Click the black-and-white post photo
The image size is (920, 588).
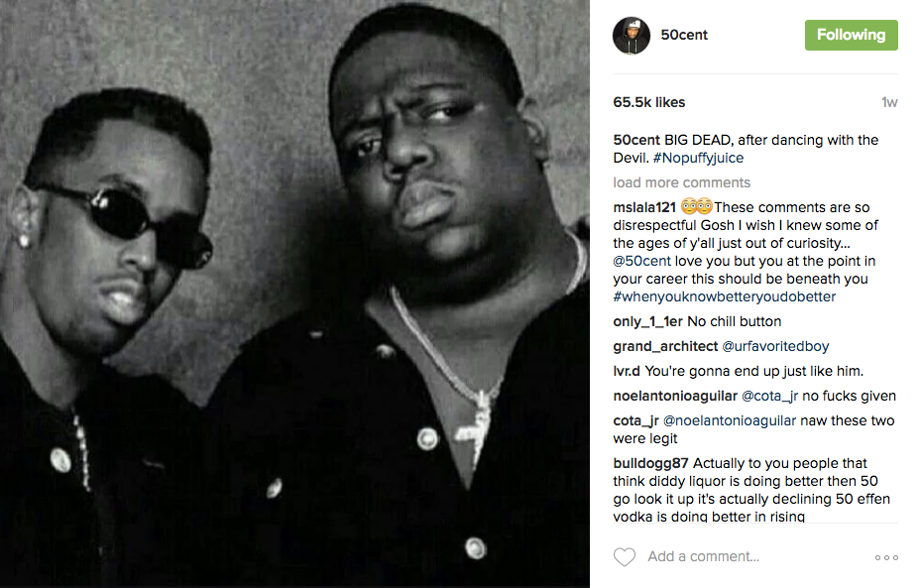[294, 294]
